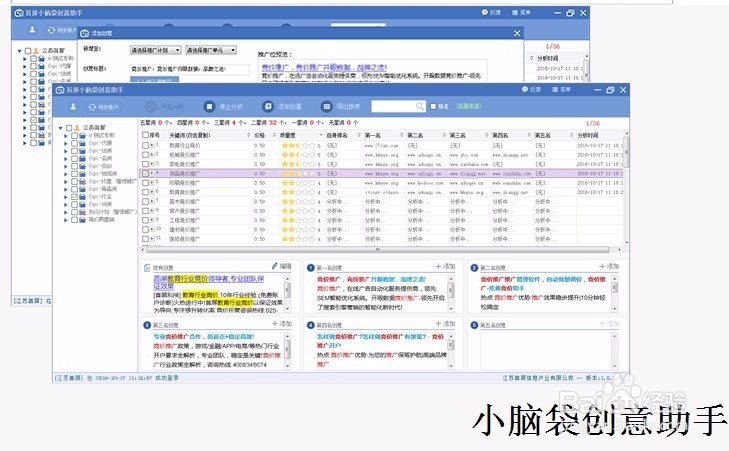Collapse the root account node in front window tree
Image resolution: width=729 pixels, height=451 pixels.
point(60,127)
